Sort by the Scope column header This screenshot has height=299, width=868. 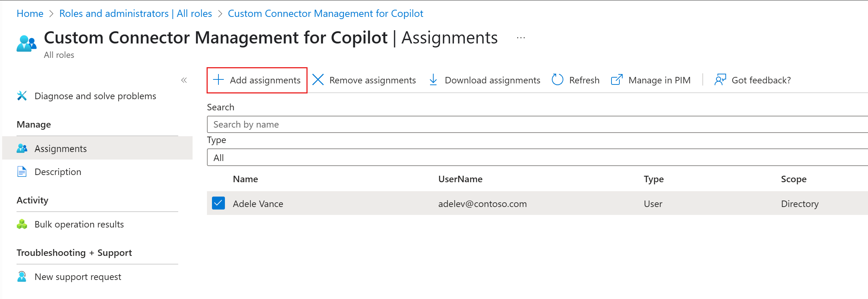click(794, 179)
